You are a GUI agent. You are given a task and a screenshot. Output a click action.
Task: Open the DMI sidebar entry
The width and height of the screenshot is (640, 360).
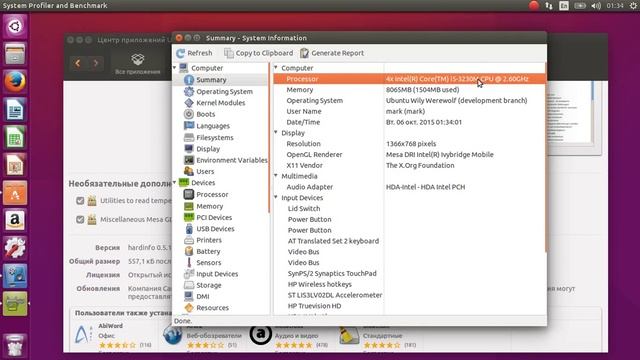[202, 296]
